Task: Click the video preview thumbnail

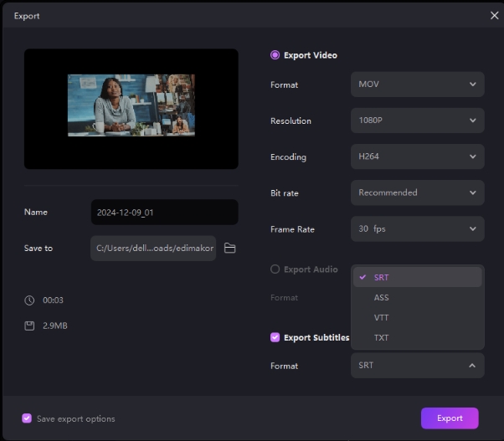Action: (x=131, y=105)
